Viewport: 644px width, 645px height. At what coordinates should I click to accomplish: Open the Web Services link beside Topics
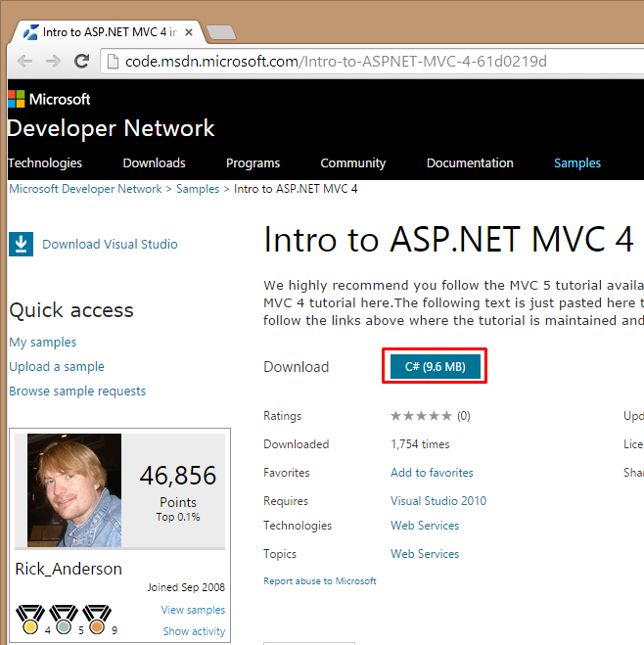(425, 554)
